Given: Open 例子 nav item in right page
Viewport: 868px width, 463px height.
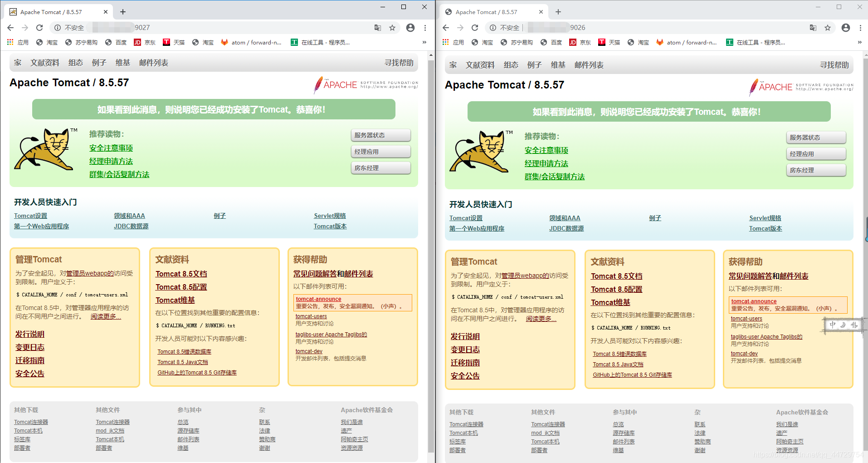Looking at the screenshot, I should tap(535, 65).
